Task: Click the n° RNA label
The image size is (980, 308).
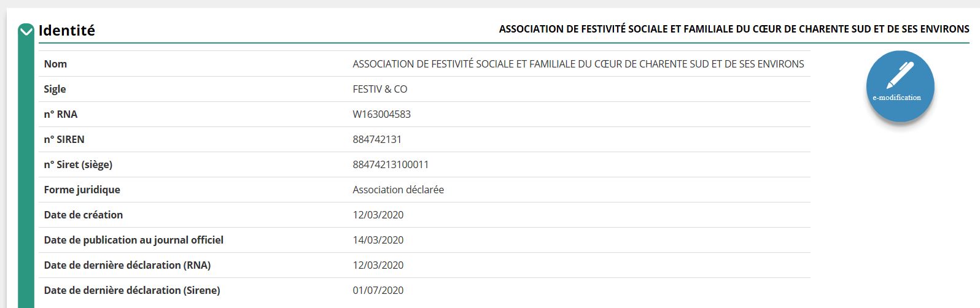Action: click(60, 114)
